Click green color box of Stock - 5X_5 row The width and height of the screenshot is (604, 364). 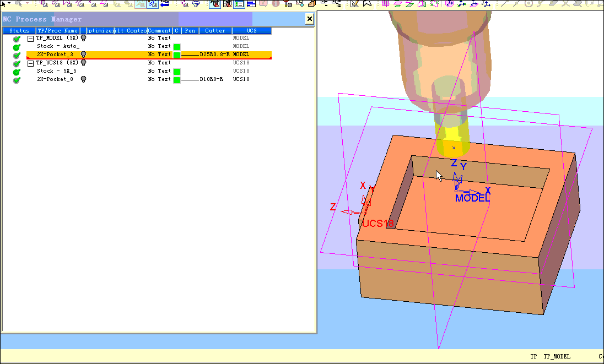(x=177, y=72)
